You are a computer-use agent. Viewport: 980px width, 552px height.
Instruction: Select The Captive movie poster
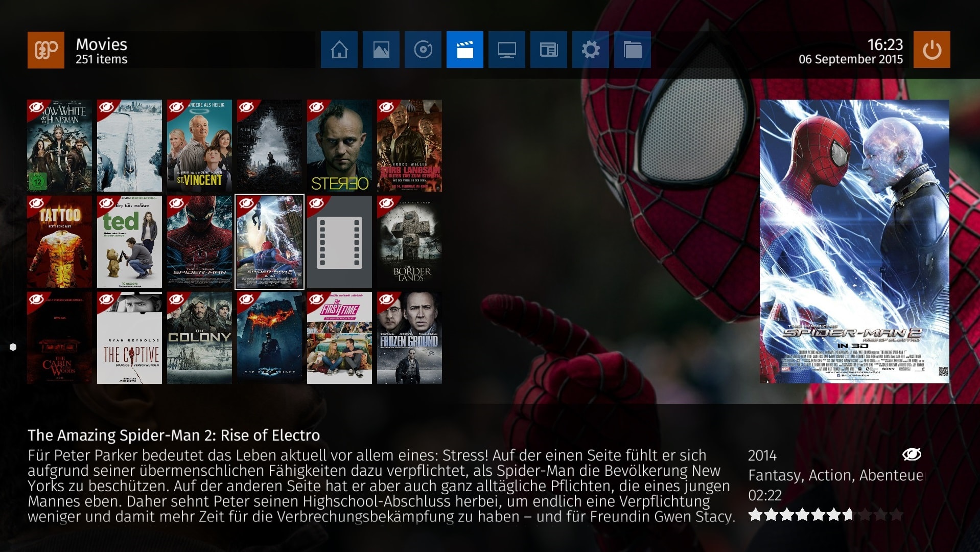point(129,338)
